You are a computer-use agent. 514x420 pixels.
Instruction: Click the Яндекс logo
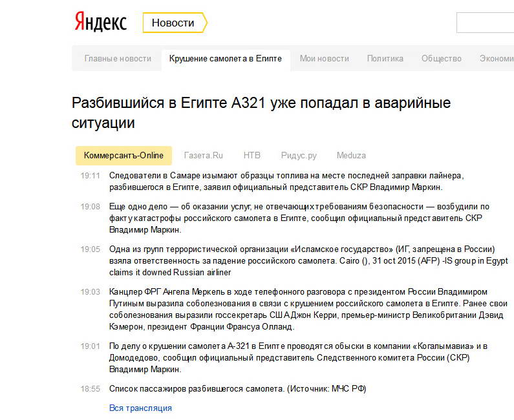101,22
